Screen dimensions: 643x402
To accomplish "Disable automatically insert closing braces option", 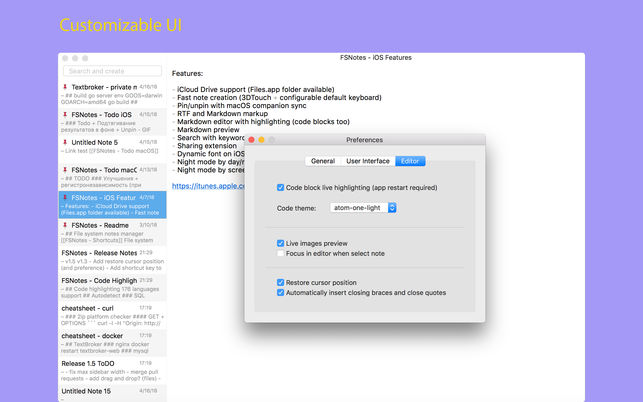I will click(280, 292).
